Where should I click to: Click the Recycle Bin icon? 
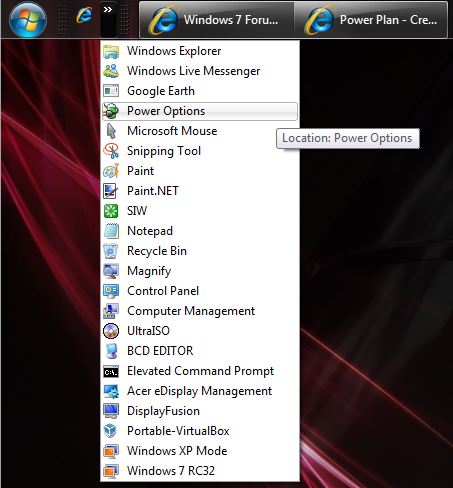[111, 251]
